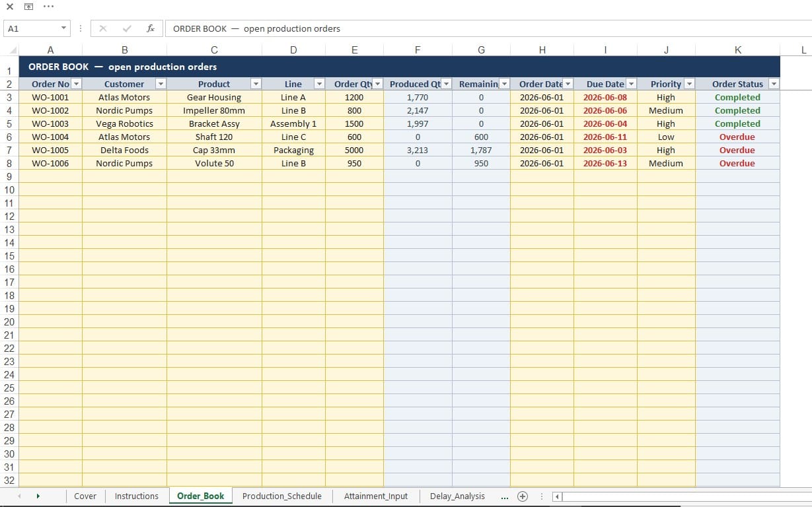Viewport: 812px width, 507px height.
Task: Click the tab bar resize handle dots
Action: click(x=542, y=496)
